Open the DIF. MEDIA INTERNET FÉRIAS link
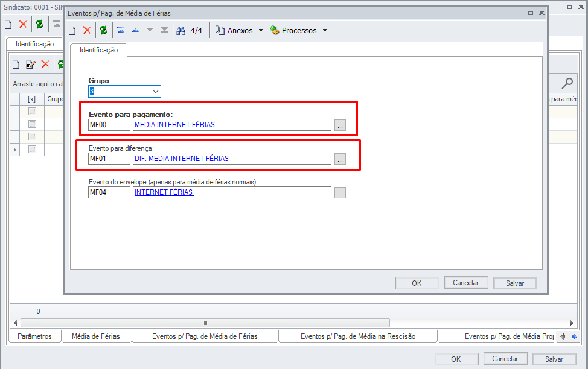The height and width of the screenshot is (369, 588). [182, 159]
